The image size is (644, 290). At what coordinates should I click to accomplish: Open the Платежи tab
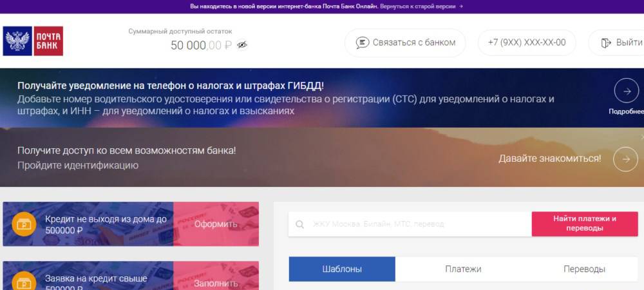coord(463,269)
